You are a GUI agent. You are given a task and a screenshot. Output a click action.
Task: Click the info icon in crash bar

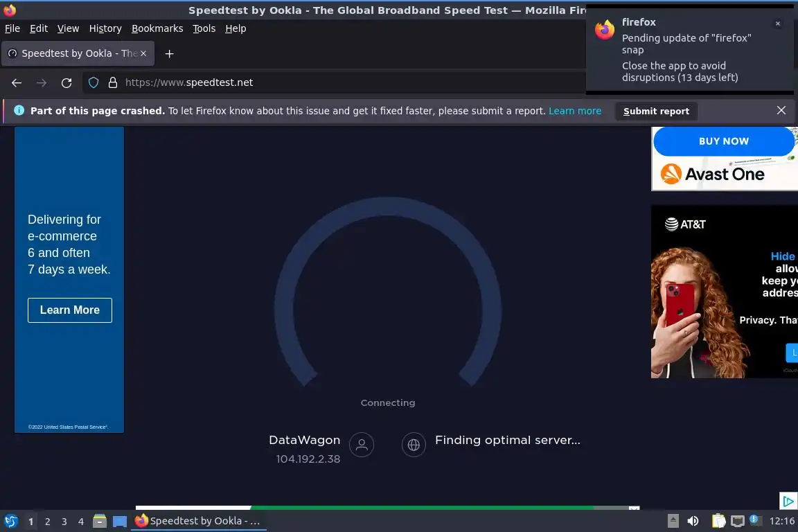19,110
